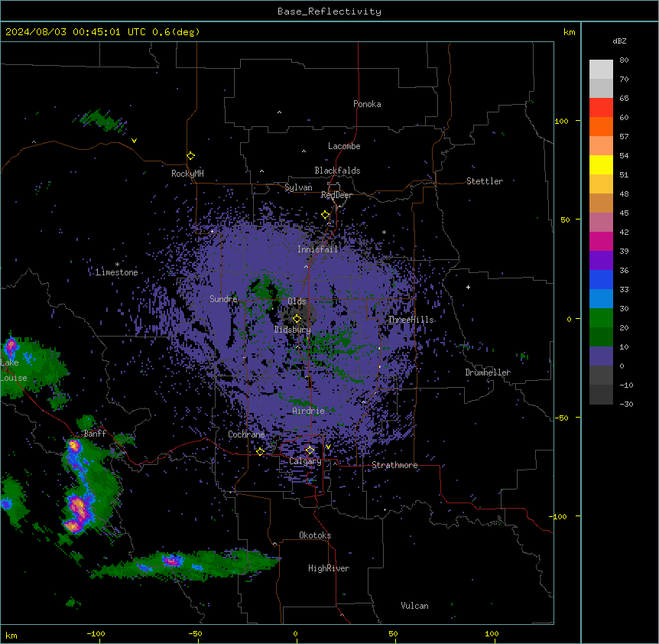Image resolution: width=659 pixels, height=644 pixels.
Task: Click the asterisk marker above Limestone
Action: (117, 265)
